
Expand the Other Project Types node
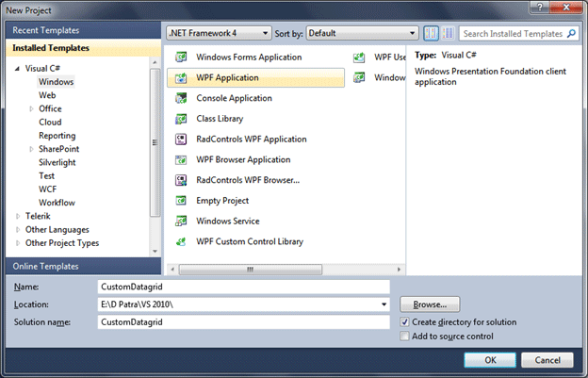[18, 243]
